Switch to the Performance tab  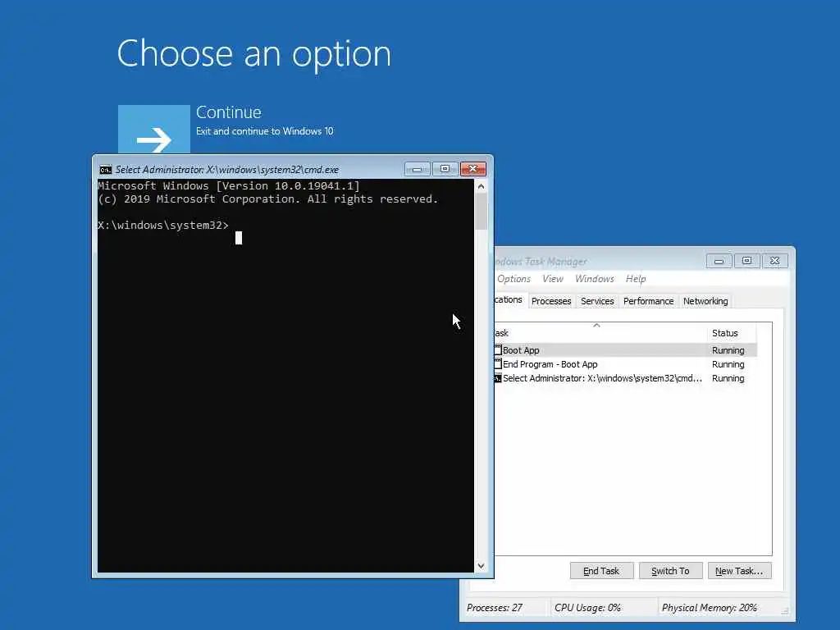coord(648,301)
